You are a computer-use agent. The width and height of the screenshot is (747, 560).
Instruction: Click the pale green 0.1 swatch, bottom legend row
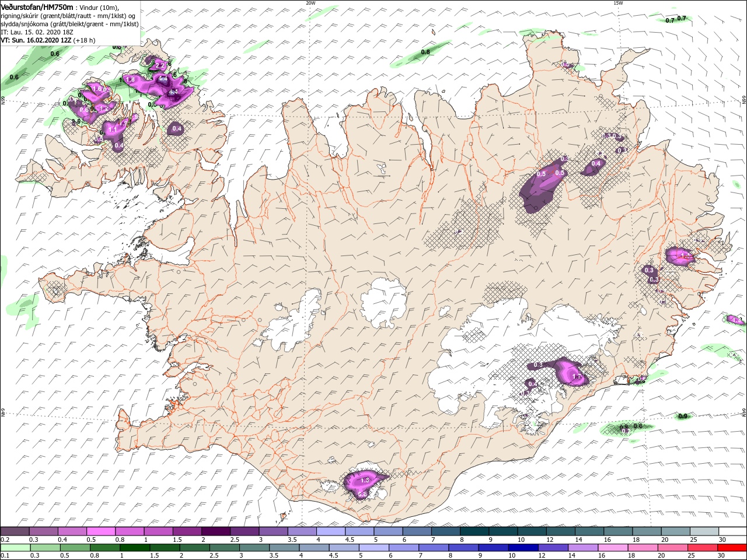[16, 548]
